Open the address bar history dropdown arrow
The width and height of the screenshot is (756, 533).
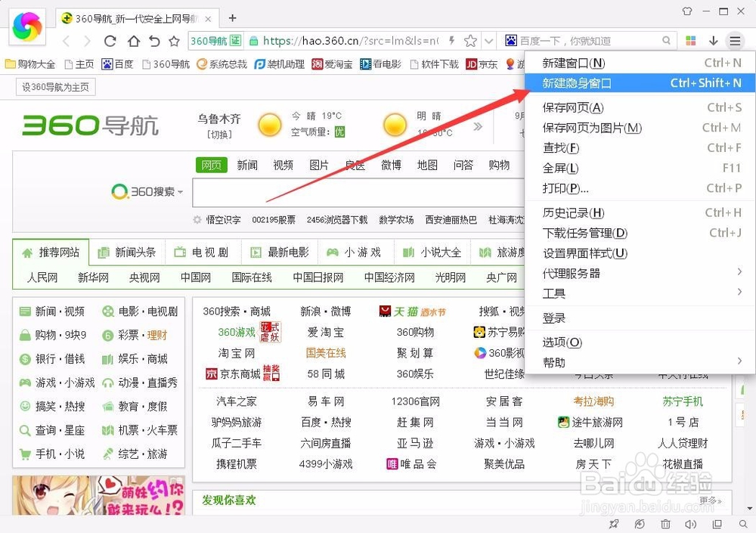point(488,40)
